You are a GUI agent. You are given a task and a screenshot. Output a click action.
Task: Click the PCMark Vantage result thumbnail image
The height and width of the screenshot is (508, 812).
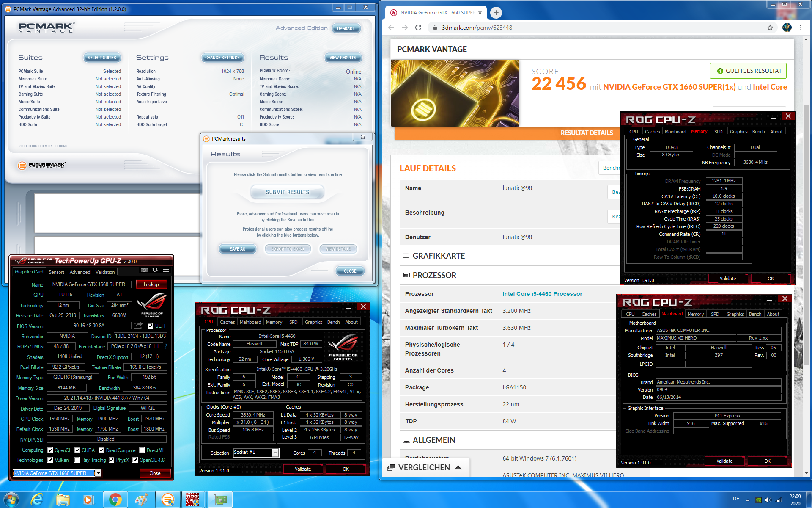point(455,93)
